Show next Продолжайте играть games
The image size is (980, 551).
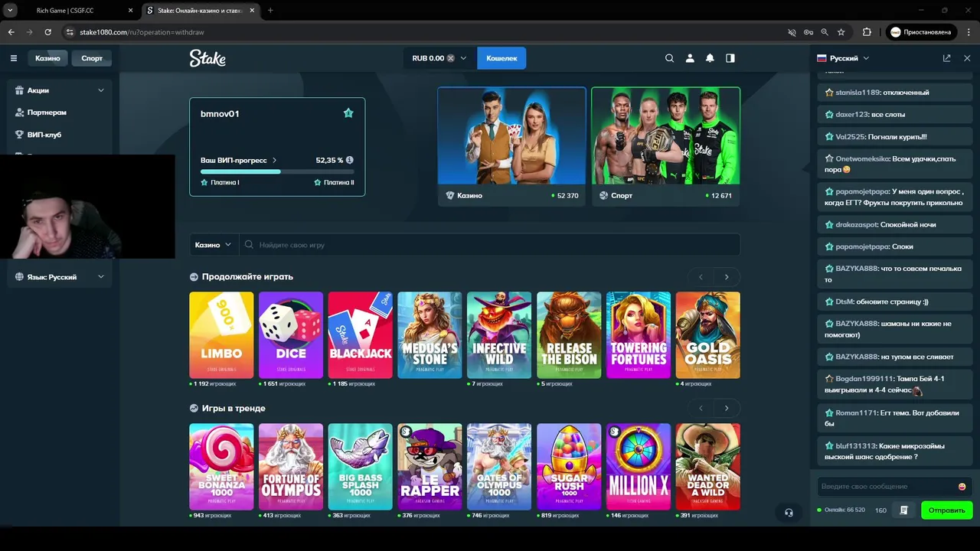[x=727, y=277]
